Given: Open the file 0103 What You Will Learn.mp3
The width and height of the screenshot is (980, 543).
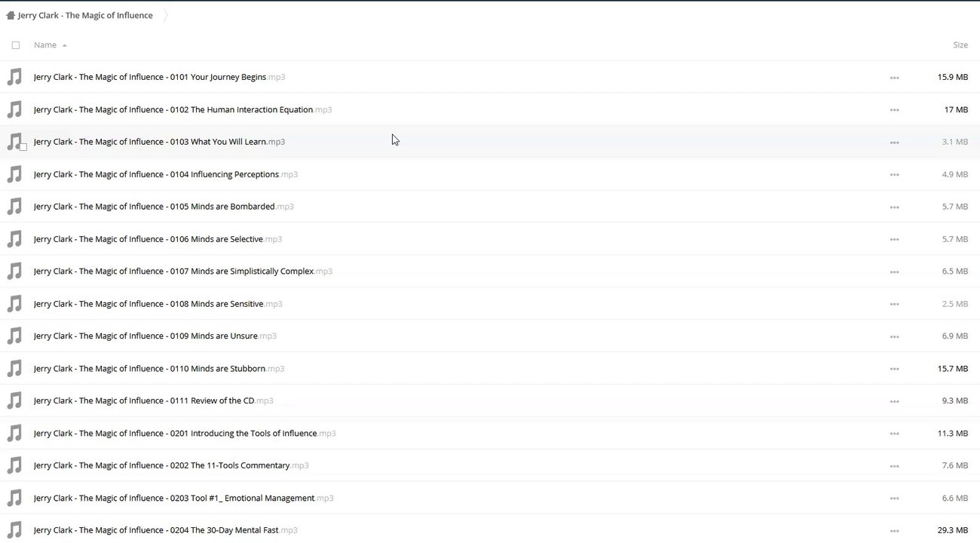Looking at the screenshot, I should coord(159,142).
